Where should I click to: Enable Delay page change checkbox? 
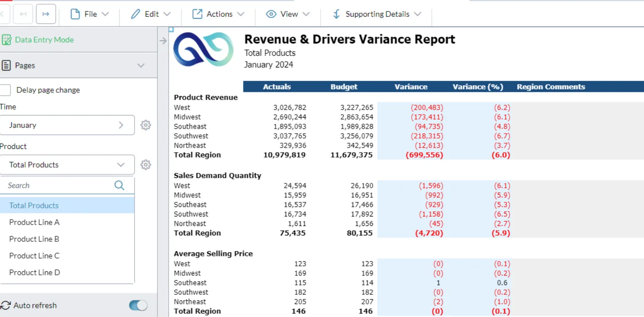click(5, 90)
